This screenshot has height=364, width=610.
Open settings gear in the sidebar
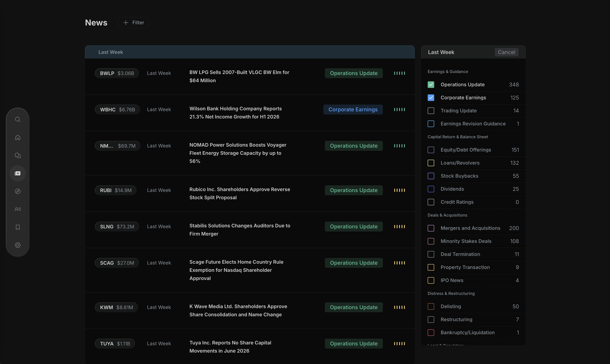click(18, 245)
